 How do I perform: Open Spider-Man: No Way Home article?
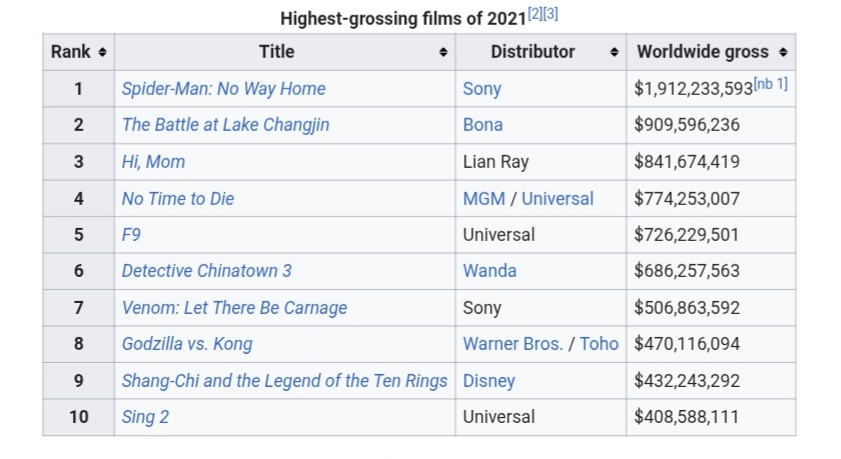coord(224,88)
